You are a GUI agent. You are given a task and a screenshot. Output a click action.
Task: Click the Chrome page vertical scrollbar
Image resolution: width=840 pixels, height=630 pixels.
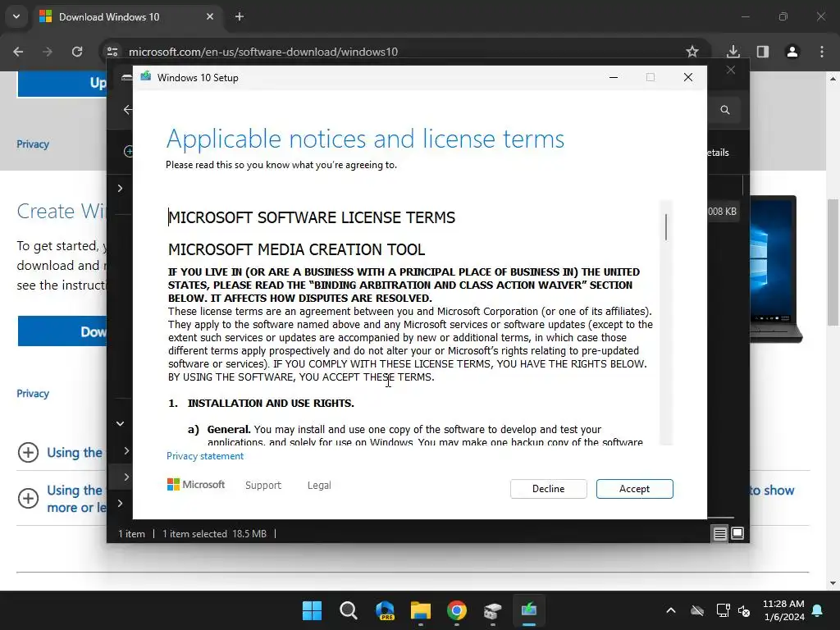[x=833, y=262]
